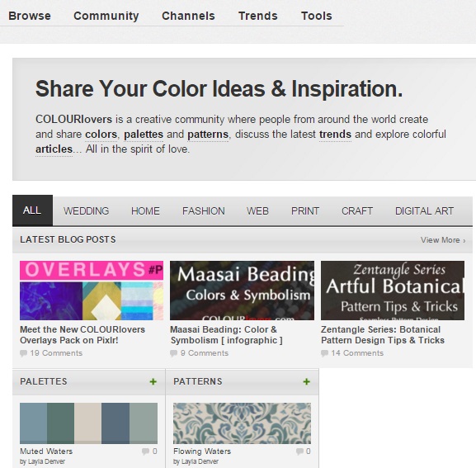Click the Zentangle Artful Botanical thumbnail
Screen dimensions: 476x468
(393, 291)
